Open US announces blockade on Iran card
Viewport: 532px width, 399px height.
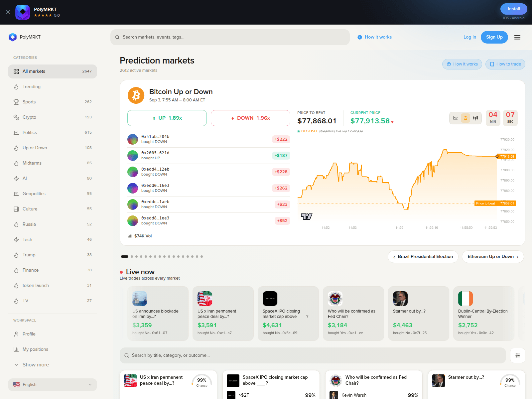[x=158, y=314]
